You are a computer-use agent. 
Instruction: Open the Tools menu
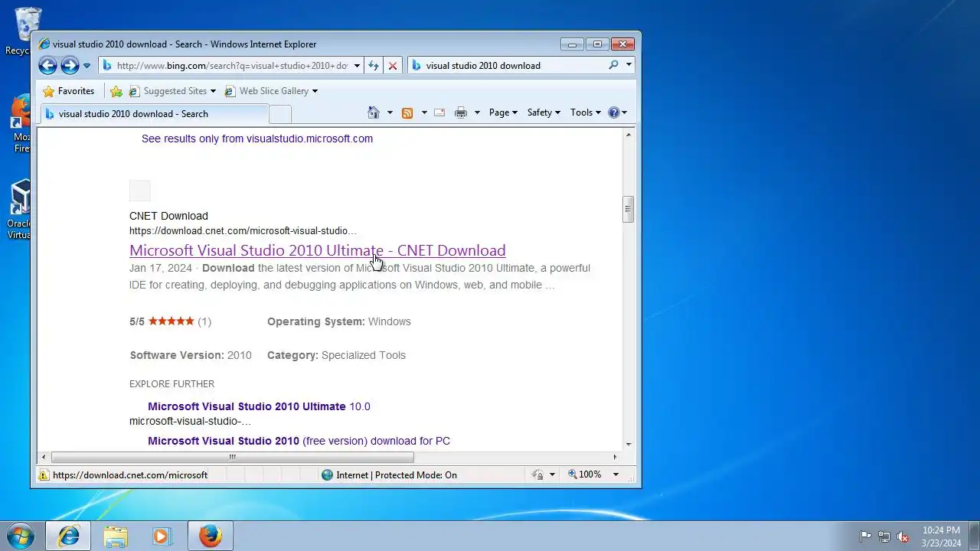click(586, 112)
